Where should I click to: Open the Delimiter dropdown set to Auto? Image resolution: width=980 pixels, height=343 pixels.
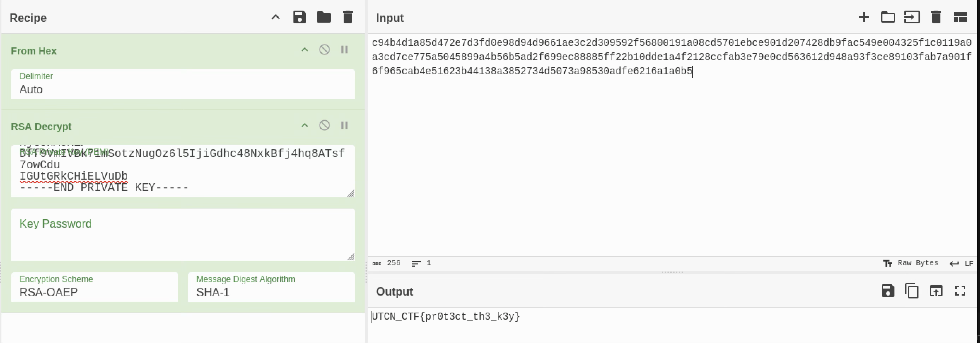click(x=183, y=84)
